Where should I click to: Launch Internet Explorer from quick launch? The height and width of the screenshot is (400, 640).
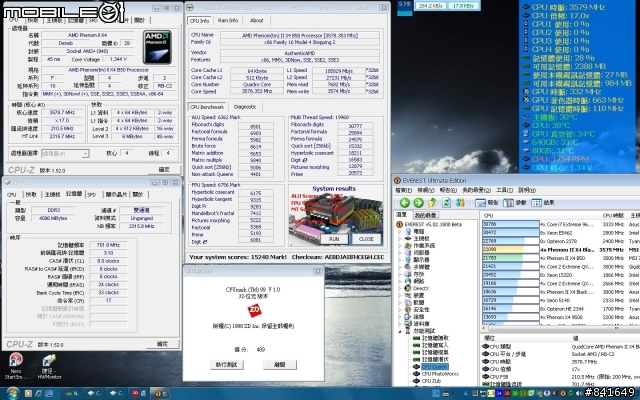pyautogui.click(x=38, y=393)
